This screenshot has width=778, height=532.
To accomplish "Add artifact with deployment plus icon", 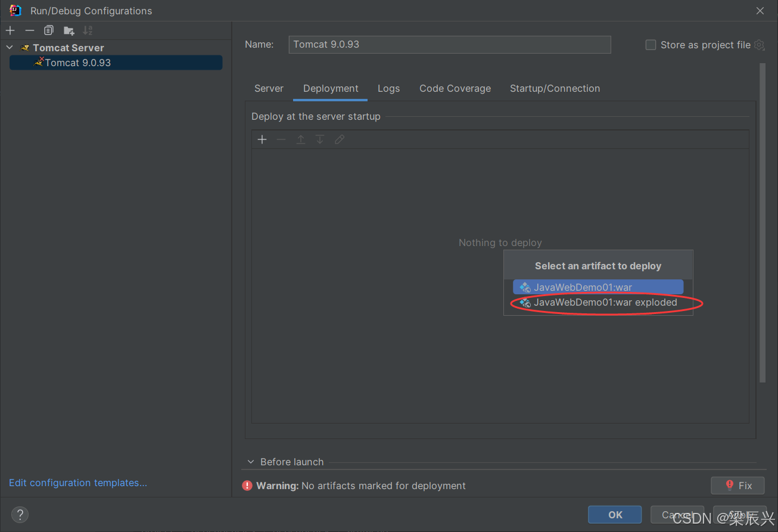I will 262,139.
